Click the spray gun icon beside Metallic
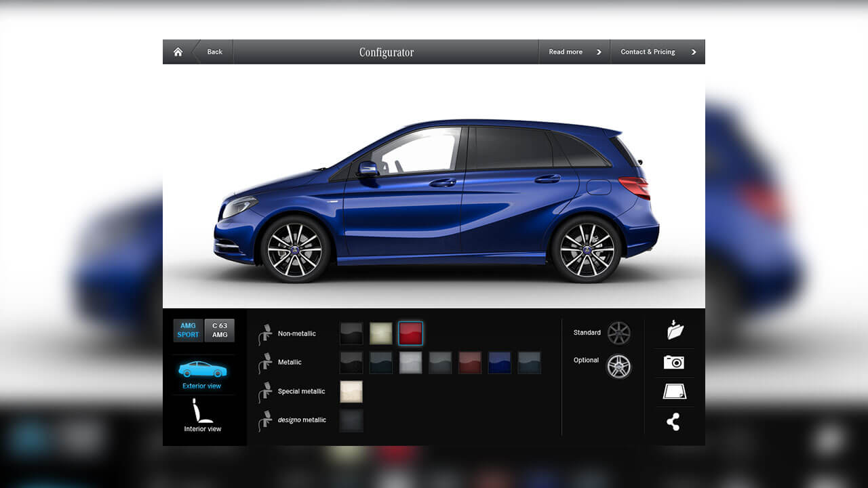This screenshot has height=488, width=868. pyautogui.click(x=264, y=363)
